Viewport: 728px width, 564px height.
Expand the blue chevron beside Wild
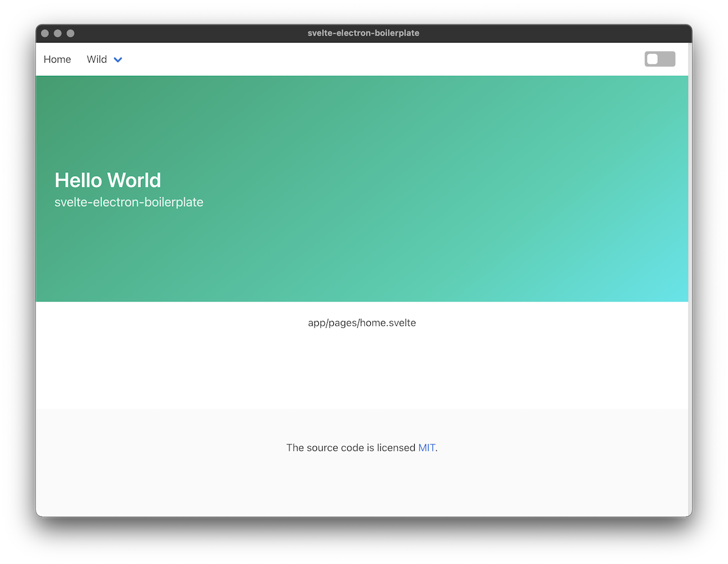pyautogui.click(x=118, y=60)
